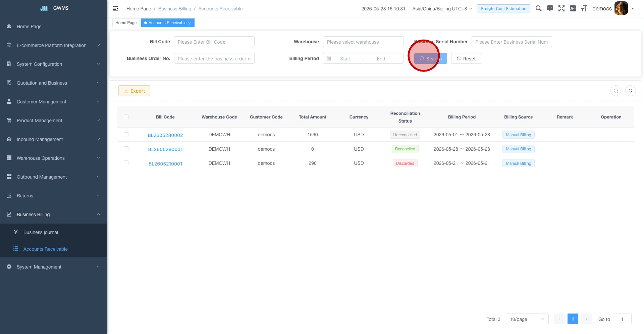Open bill BL2605210001 link

(165, 163)
